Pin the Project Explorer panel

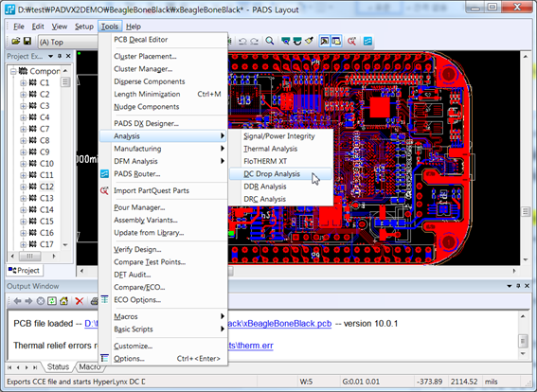(60, 56)
